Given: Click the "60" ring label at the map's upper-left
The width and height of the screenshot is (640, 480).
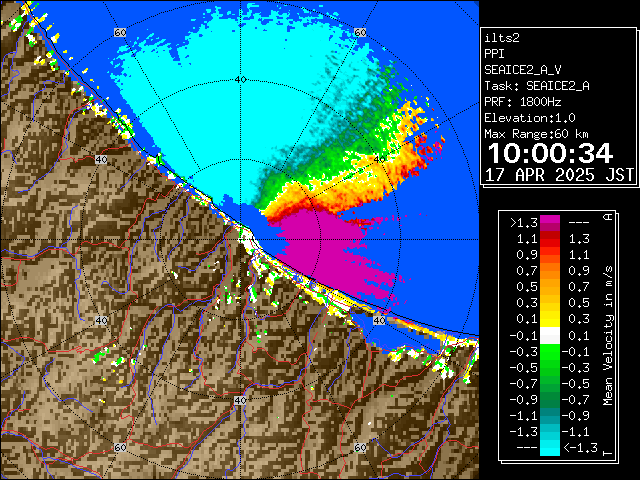Looking at the screenshot, I should pyautogui.click(x=120, y=32).
